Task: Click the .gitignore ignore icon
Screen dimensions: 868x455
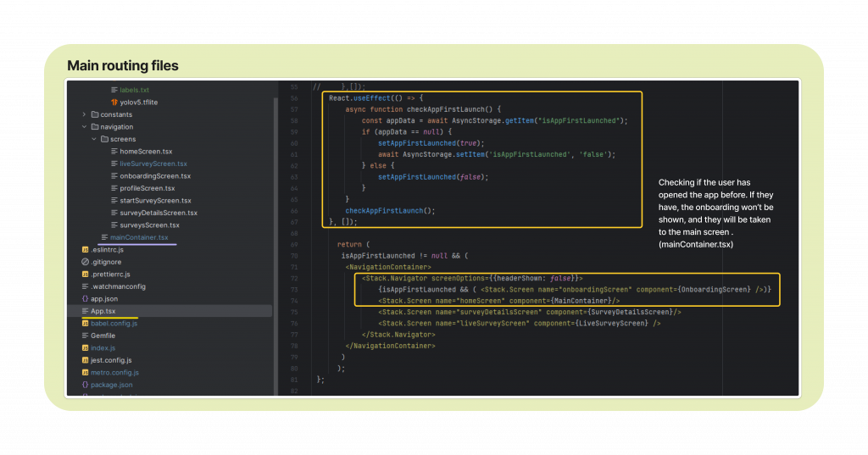Action: (85, 262)
